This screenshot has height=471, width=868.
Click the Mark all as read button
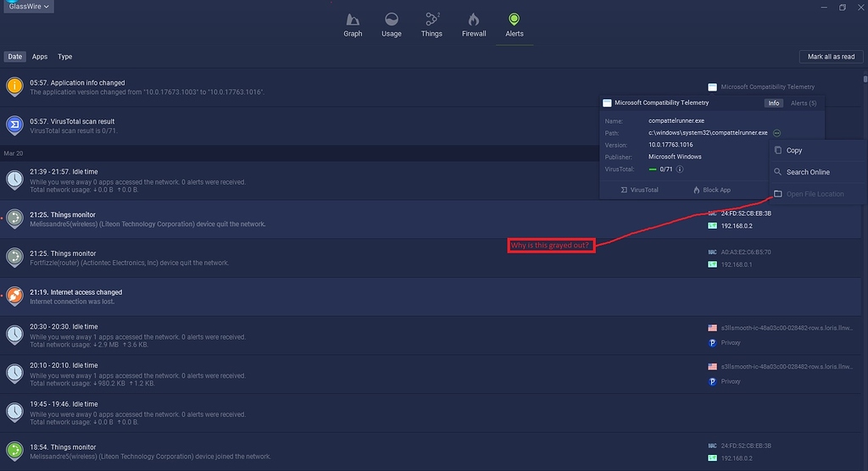[831, 57]
